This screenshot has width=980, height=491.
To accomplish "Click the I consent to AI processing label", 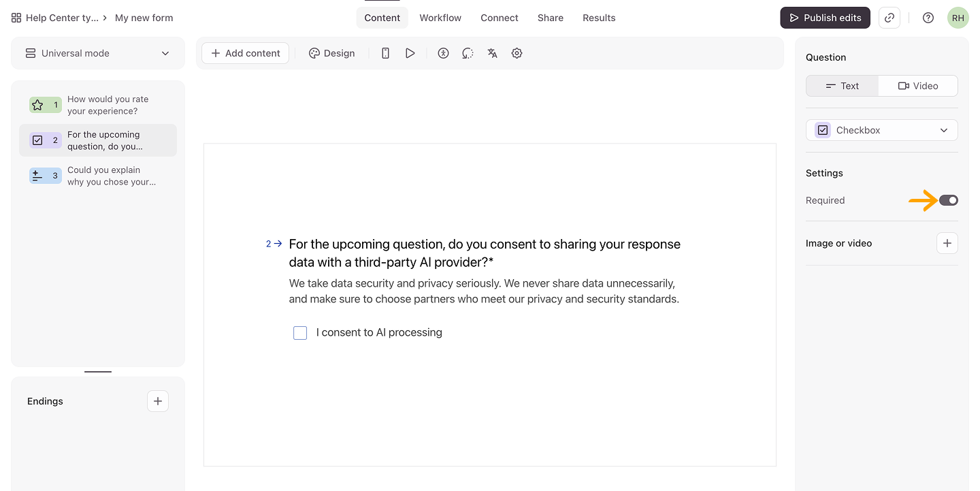I will pyautogui.click(x=379, y=332).
